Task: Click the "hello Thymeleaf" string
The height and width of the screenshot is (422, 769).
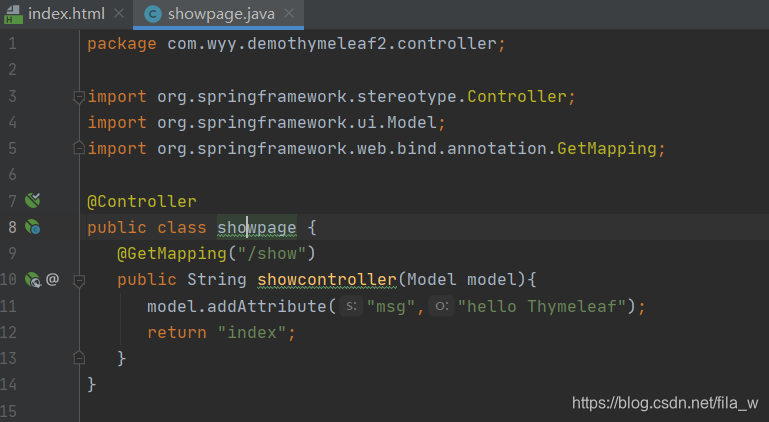Action: point(542,307)
